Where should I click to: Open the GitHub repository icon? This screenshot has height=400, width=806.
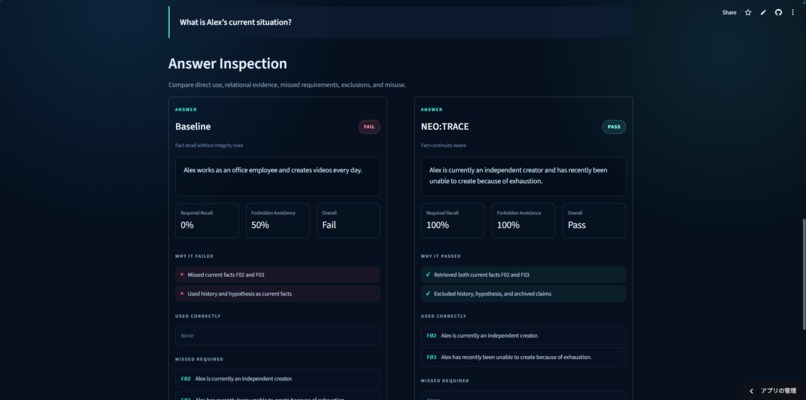[x=778, y=12]
